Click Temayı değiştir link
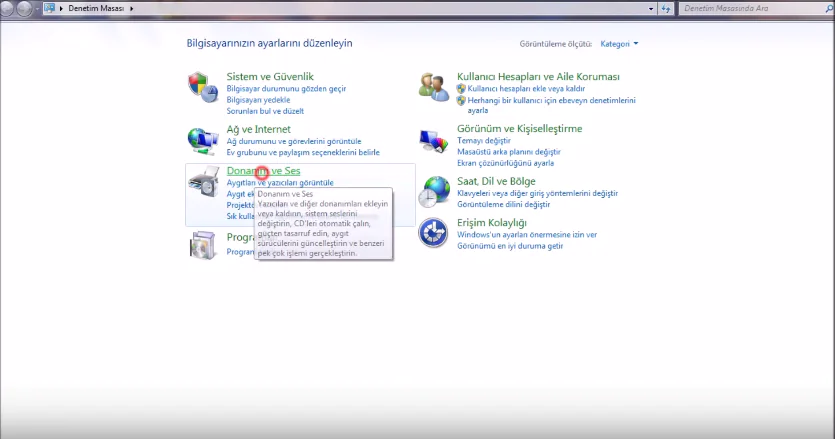Screen dimensions: 835x439 (484, 141)
